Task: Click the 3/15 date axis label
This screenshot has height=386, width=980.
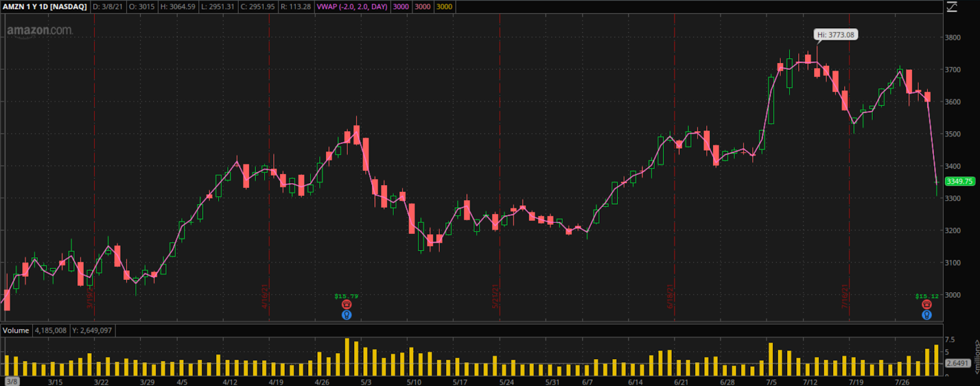Action: click(x=55, y=382)
